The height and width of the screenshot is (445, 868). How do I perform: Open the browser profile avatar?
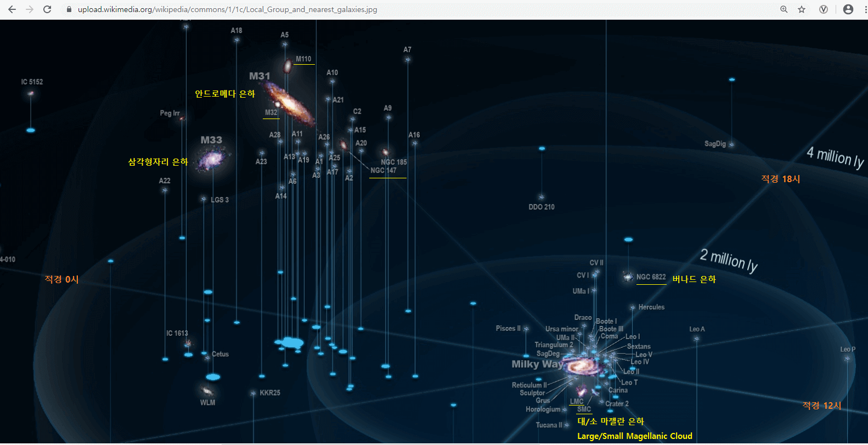click(x=848, y=9)
